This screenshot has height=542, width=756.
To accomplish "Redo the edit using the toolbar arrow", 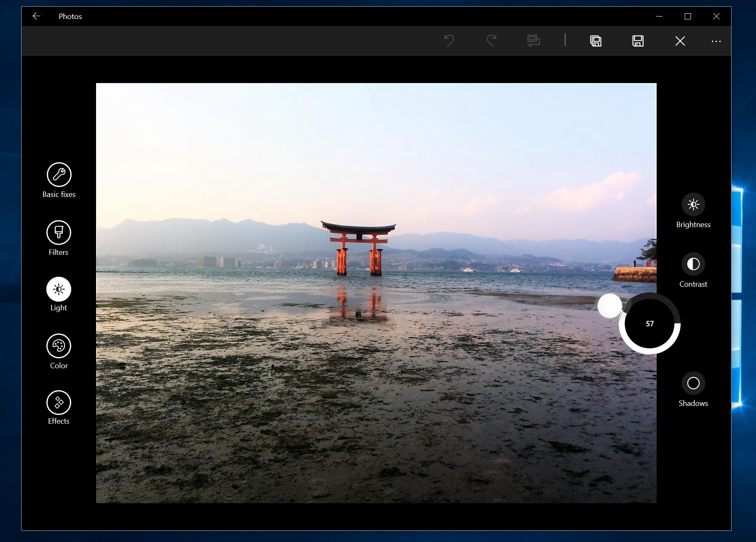I will click(x=491, y=41).
